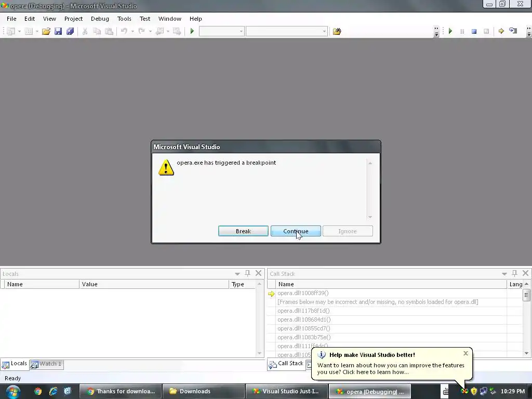Click the Paste clipboard icon

(x=109, y=31)
